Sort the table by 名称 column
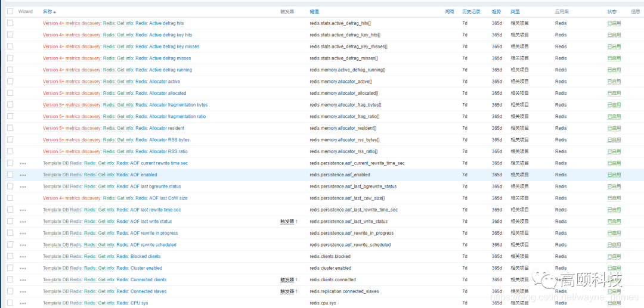 coord(49,12)
